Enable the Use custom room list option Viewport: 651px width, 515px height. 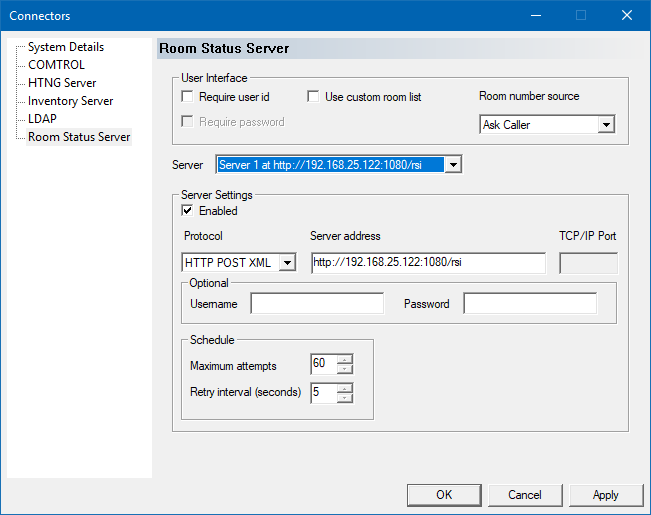(313, 97)
